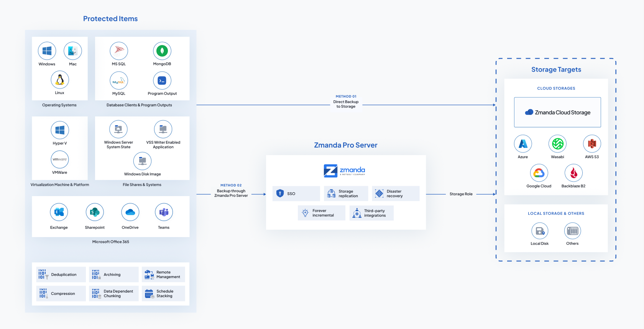Select the Windows Disk Image icon

[143, 161]
